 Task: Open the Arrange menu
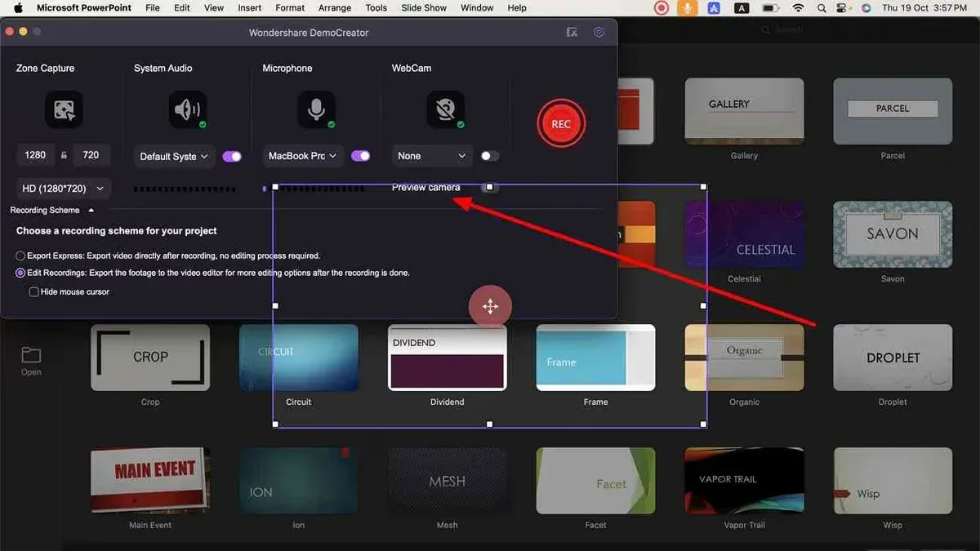pyautogui.click(x=335, y=8)
